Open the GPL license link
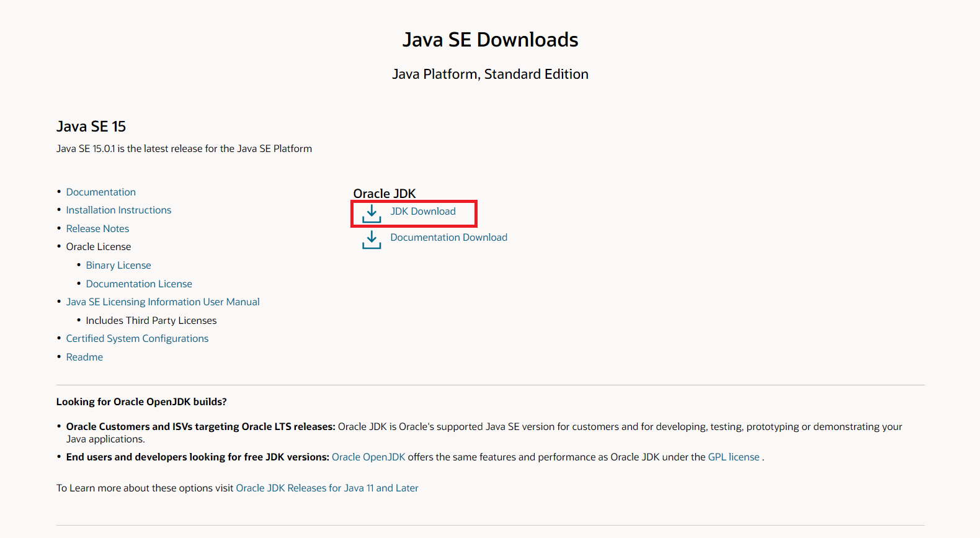The width and height of the screenshot is (980, 538). click(x=734, y=457)
